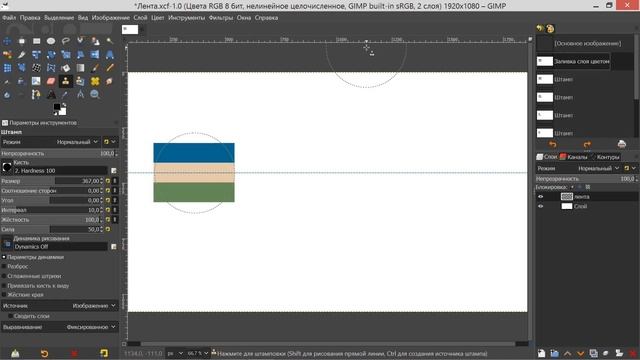Open layer Режим Нормальный dropdown
Viewport: 640px width, 360px height.
[579, 168]
